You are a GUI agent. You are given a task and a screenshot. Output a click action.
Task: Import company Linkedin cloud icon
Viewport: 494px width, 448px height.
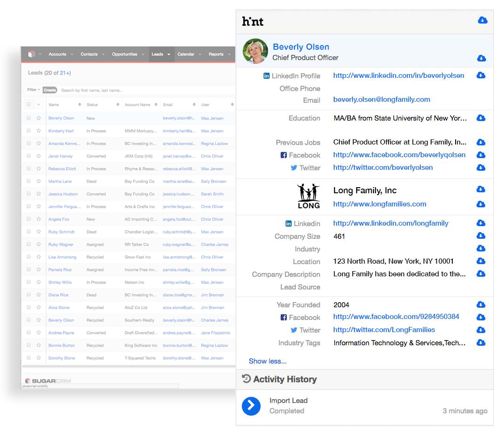(x=481, y=223)
